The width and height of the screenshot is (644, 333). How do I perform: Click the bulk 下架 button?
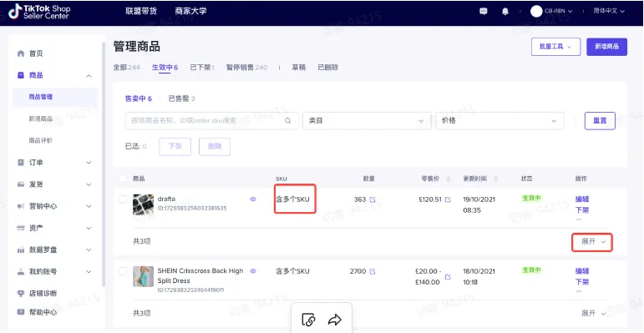(x=175, y=147)
